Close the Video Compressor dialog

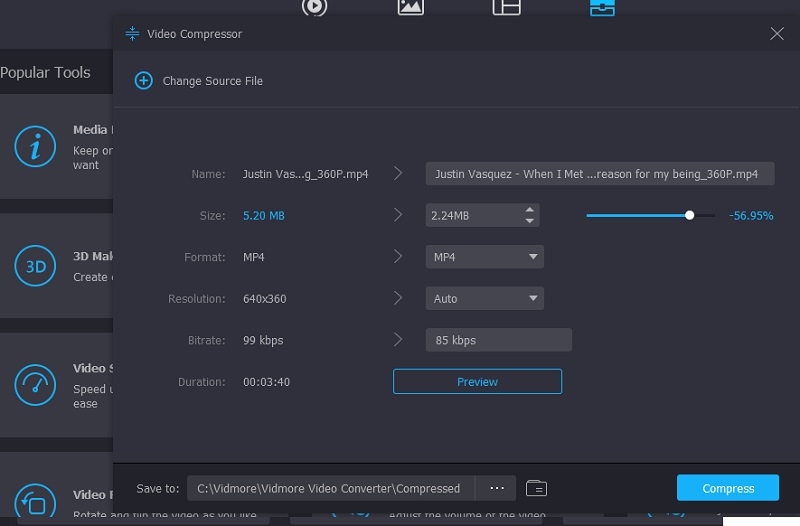[x=777, y=34]
